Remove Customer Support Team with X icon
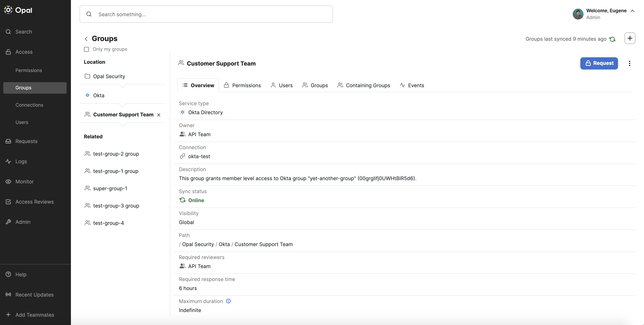The image size is (644, 325). [x=159, y=115]
